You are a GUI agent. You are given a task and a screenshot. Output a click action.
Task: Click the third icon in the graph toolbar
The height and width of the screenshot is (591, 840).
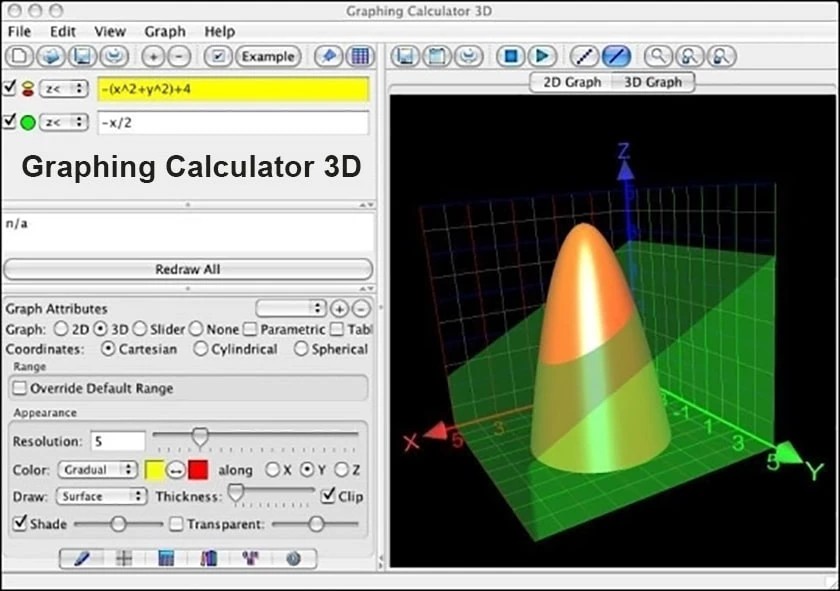pyautogui.click(x=469, y=56)
